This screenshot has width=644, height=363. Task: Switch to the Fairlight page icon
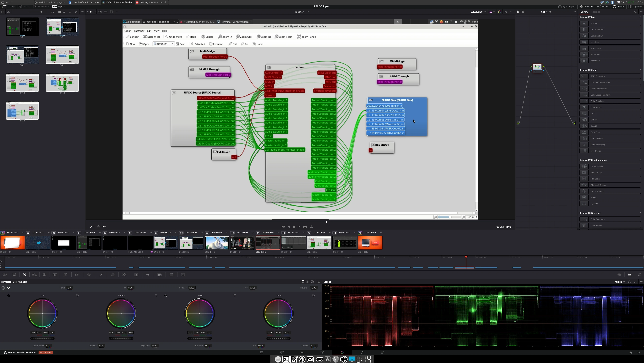[x=362, y=353]
